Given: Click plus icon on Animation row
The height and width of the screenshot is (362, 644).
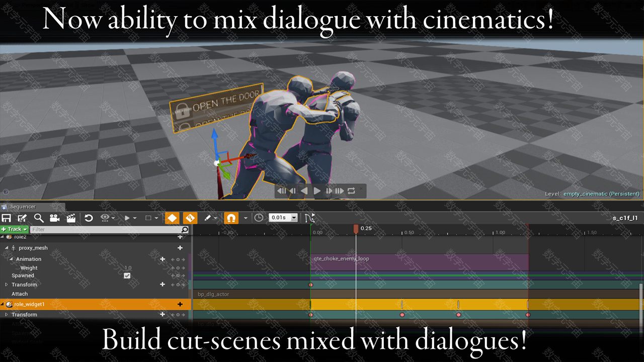Looking at the screenshot, I should (163, 259).
